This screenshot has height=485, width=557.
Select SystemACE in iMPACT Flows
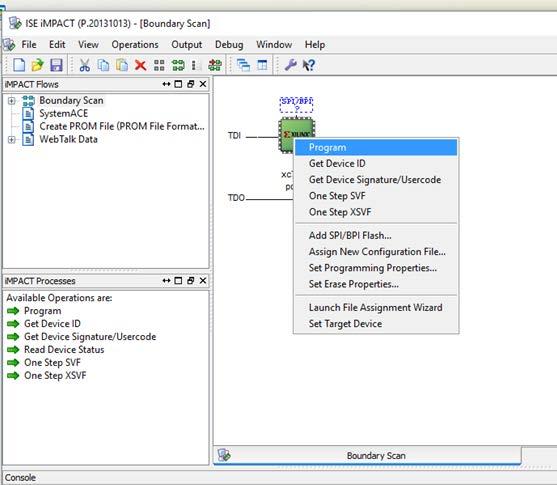64,113
